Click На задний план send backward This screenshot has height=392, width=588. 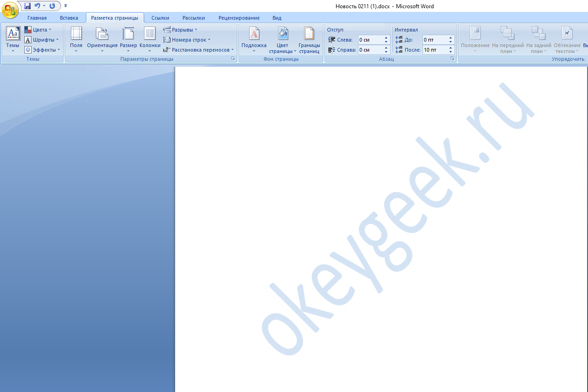tap(538, 40)
